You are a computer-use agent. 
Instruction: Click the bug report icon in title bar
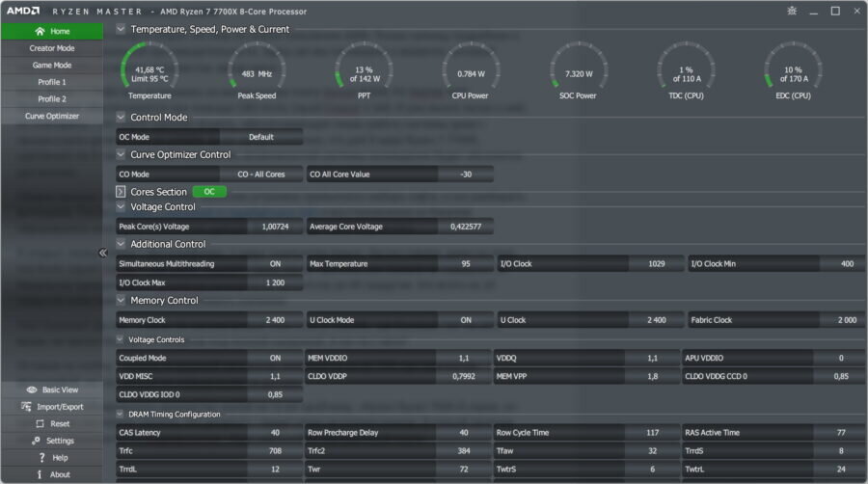(792, 11)
